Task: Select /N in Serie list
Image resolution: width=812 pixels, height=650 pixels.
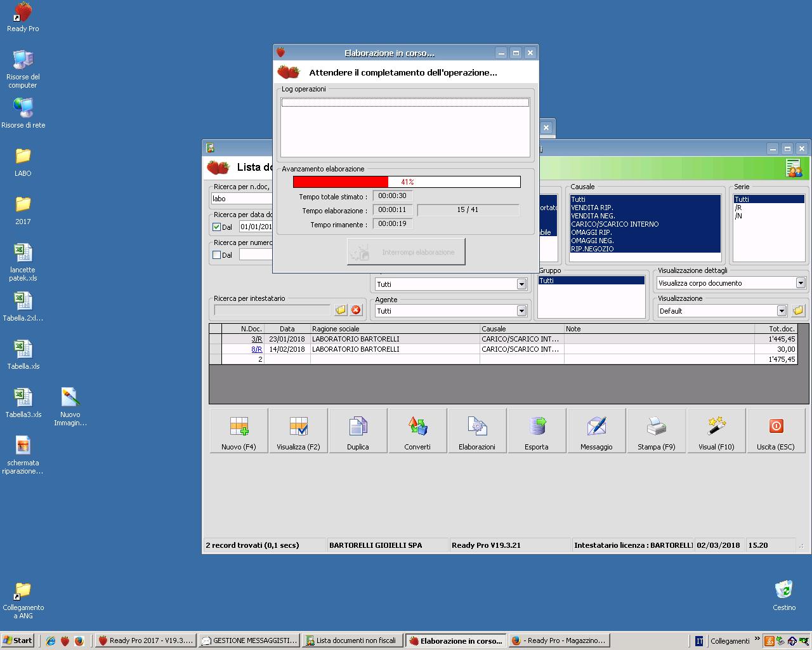Action: click(x=769, y=216)
